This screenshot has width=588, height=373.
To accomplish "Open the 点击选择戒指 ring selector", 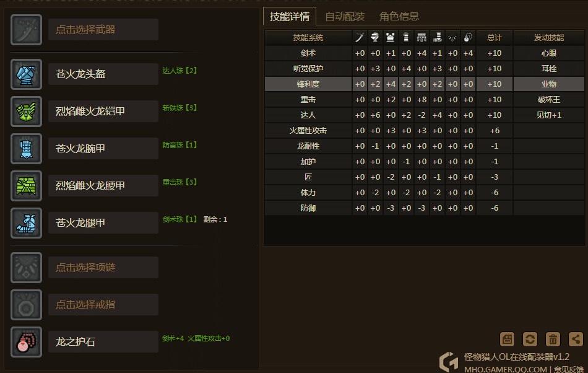I will tap(103, 305).
